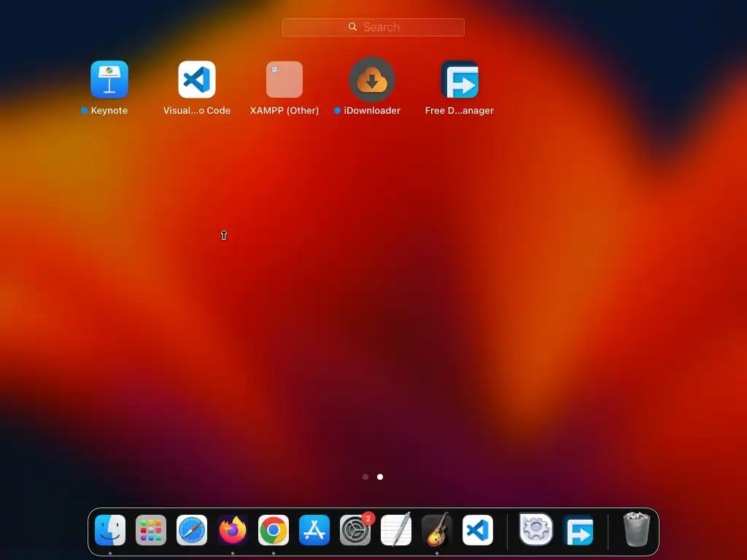Open Finder from the Dock

click(110, 530)
